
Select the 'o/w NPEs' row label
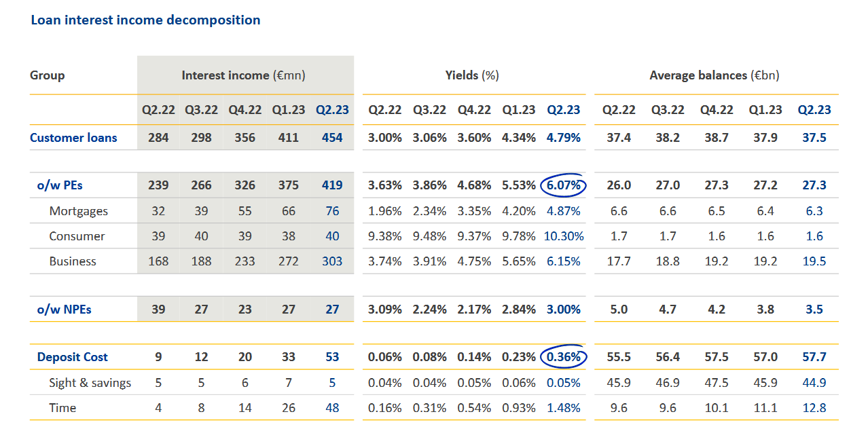64,310
